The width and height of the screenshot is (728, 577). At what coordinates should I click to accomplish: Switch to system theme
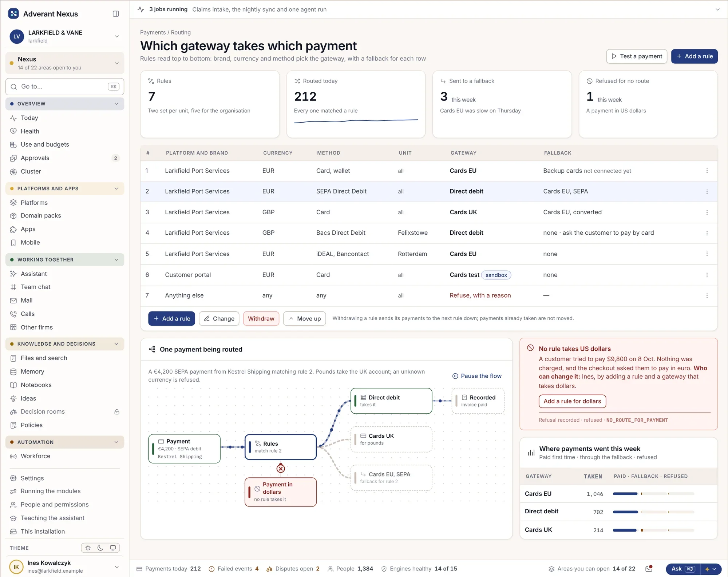click(113, 548)
